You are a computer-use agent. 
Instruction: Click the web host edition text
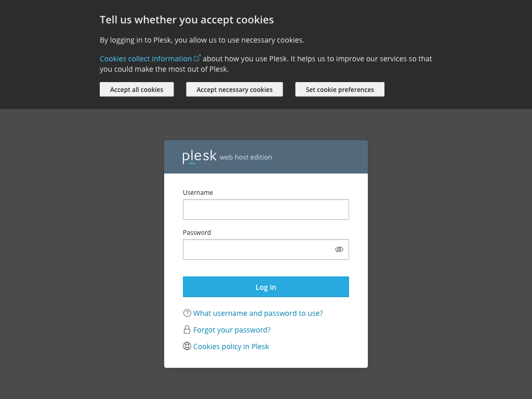[x=246, y=157]
